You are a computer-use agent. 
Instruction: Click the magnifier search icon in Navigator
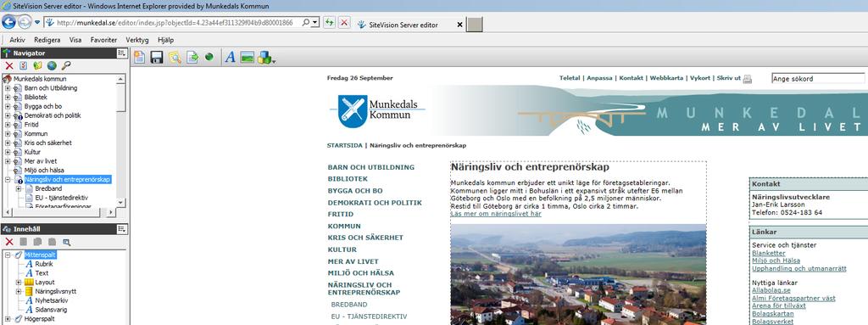pos(66,66)
